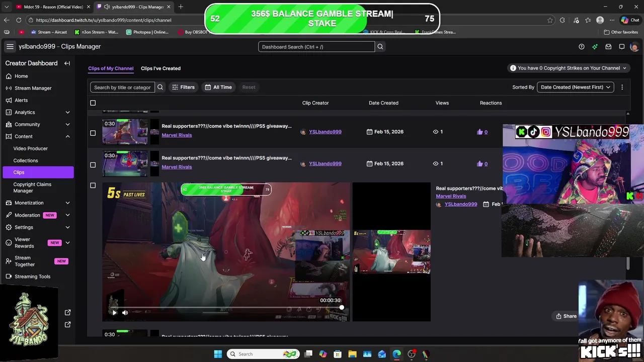644x362 pixels.
Task: Click the thumbs-up reaction on second clip
Action: 482,163
